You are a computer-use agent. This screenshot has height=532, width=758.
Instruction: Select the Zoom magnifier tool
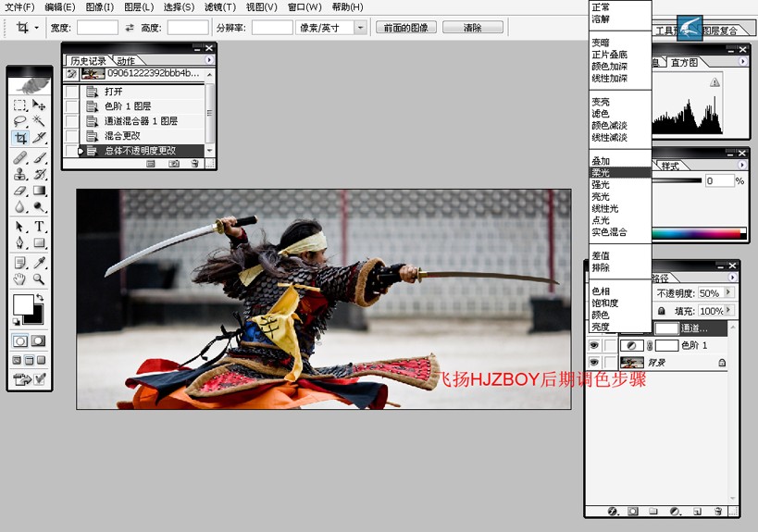(39, 278)
